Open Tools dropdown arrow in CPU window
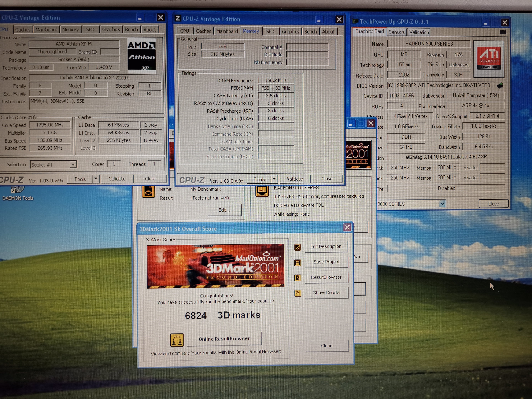532x399 pixels. [96, 179]
